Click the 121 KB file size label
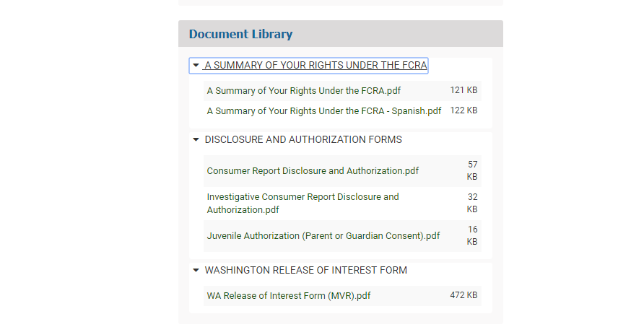This screenshot has width=644, height=327. click(x=464, y=90)
